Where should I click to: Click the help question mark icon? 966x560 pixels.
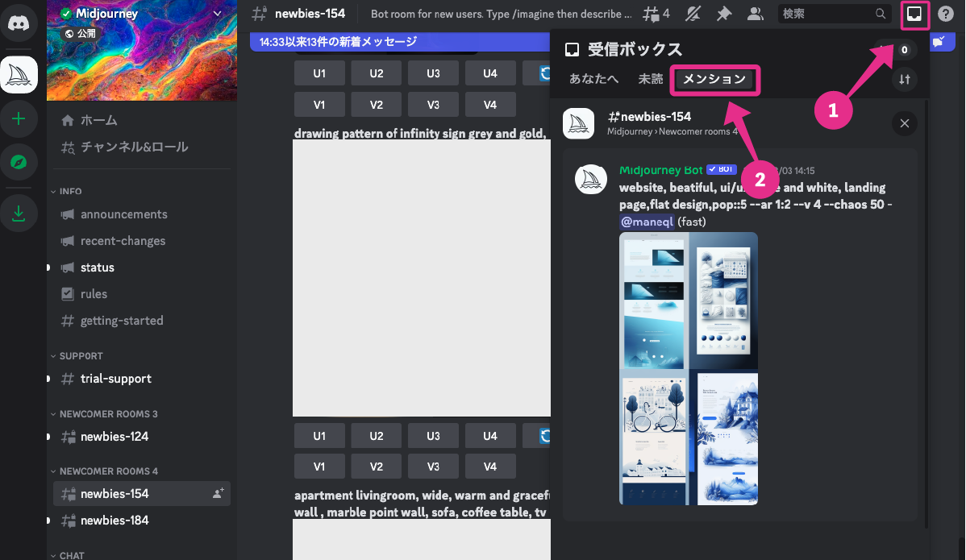tap(946, 14)
